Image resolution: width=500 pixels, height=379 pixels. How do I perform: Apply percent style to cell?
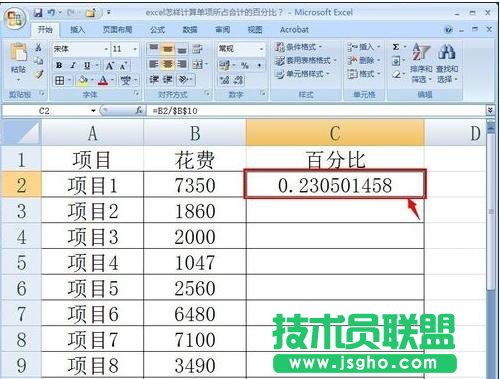coord(245,65)
